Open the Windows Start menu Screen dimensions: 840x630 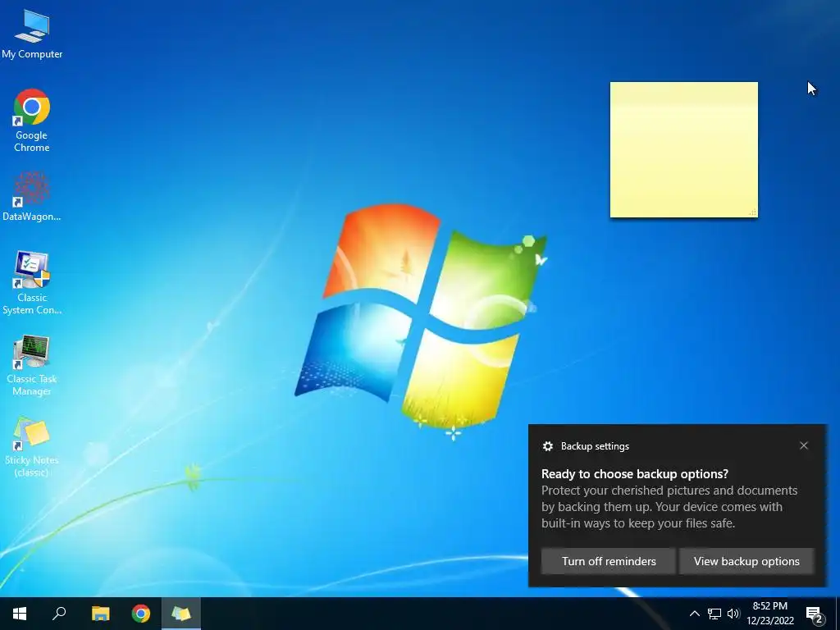click(x=20, y=614)
